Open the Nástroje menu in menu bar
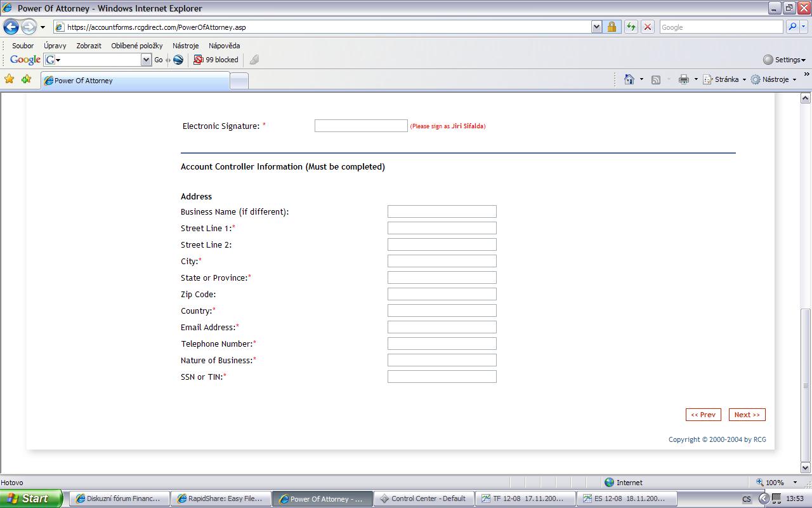 [x=186, y=46]
